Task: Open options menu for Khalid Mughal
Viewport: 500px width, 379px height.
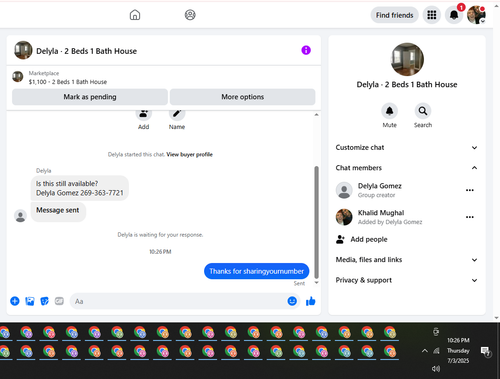Action: coord(470,217)
